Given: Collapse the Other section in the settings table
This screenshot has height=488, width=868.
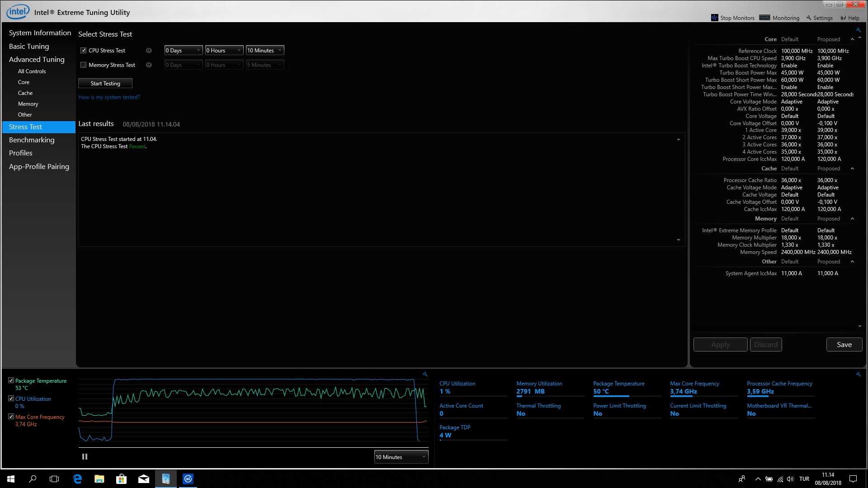Looking at the screenshot, I should click(x=852, y=262).
